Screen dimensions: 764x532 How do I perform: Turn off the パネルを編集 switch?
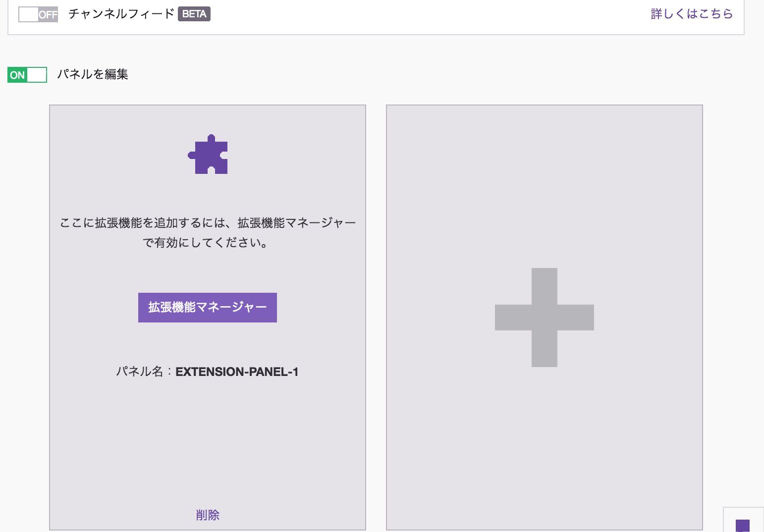[x=27, y=75]
